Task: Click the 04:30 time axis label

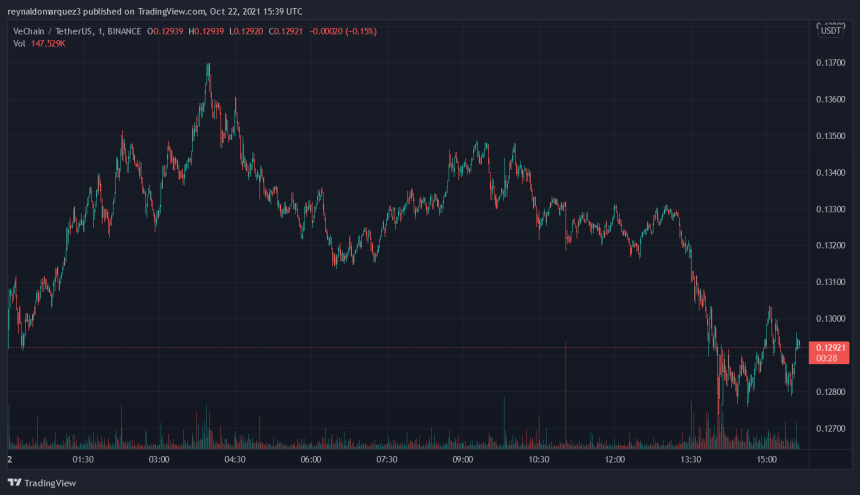Action: pos(235,459)
